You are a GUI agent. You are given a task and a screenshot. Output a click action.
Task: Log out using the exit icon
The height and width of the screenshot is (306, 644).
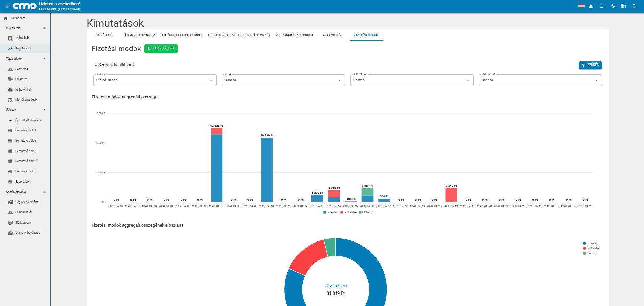coord(635,6)
